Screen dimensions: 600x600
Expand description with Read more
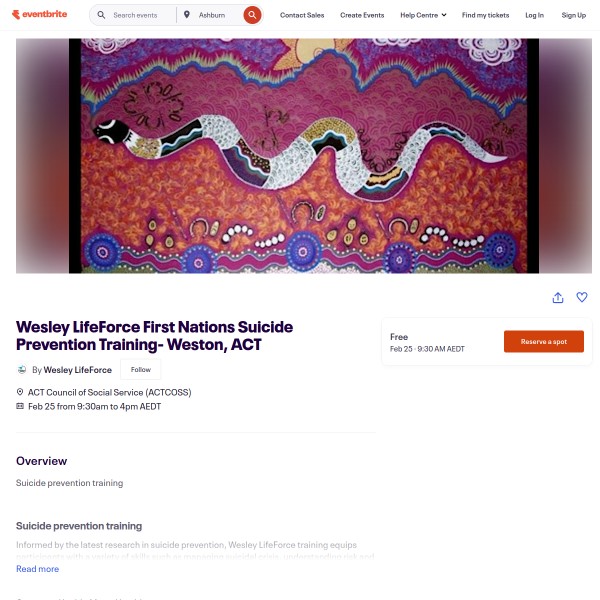tap(38, 569)
